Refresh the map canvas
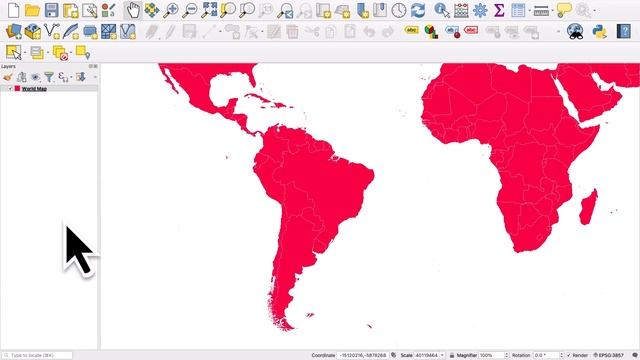640x360 pixels. pos(418,11)
